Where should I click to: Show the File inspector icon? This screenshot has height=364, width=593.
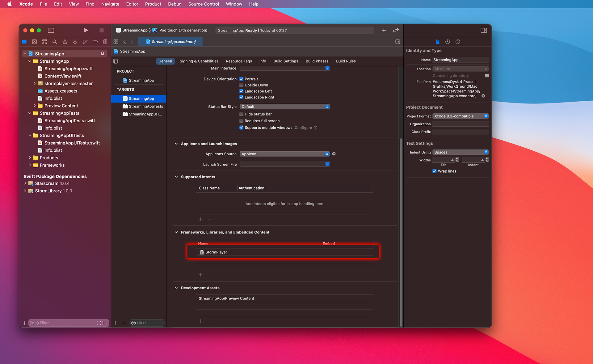coord(437,42)
